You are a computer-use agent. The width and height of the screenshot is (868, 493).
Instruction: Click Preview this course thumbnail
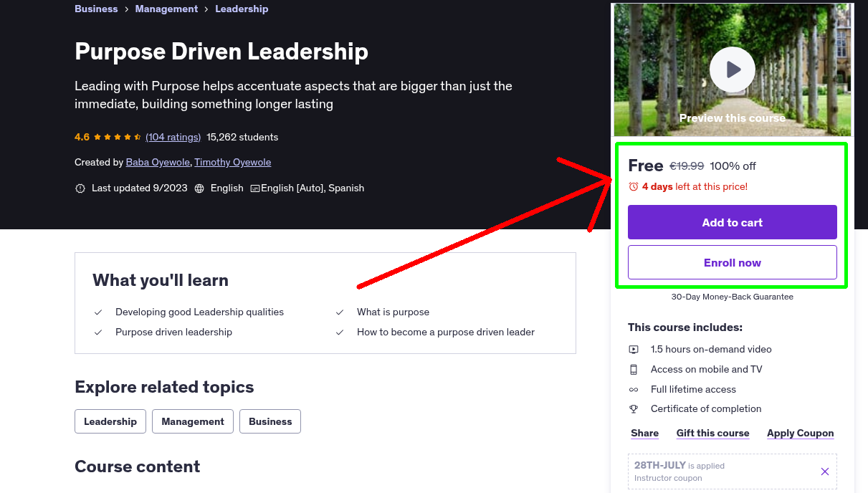(x=732, y=70)
